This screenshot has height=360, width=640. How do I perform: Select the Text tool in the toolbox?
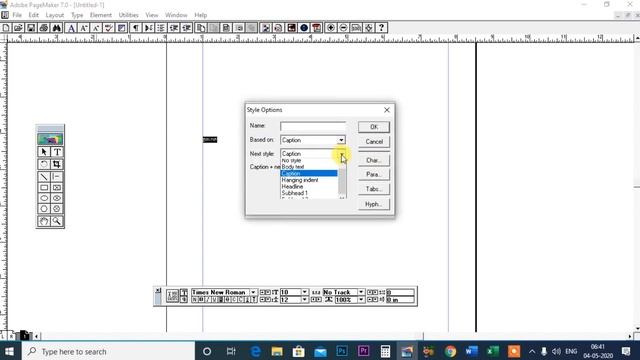(57, 152)
